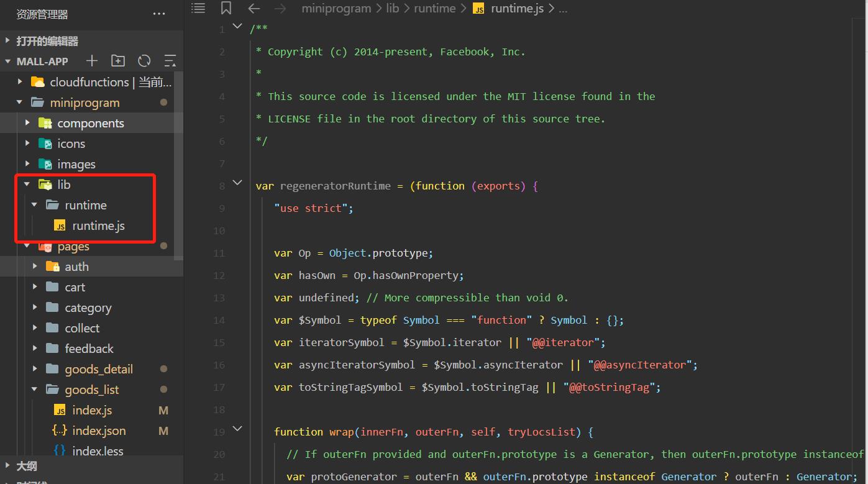
Task: Select lib in the breadcrumb
Action: [392, 9]
